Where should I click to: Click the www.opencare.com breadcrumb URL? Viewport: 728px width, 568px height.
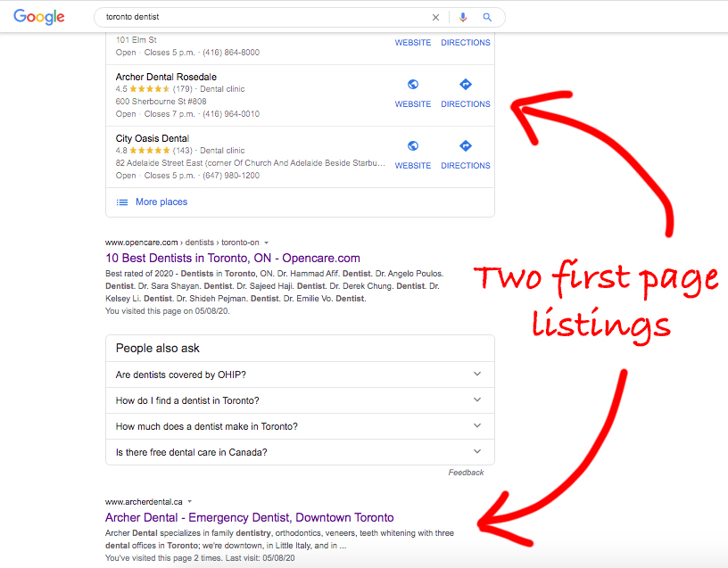[182, 243]
